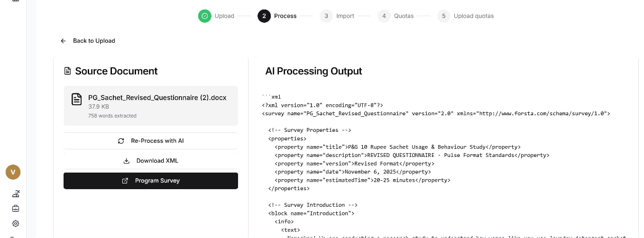Click the back arrow icon
Image resolution: width=644 pixels, height=238 pixels.
click(x=63, y=41)
